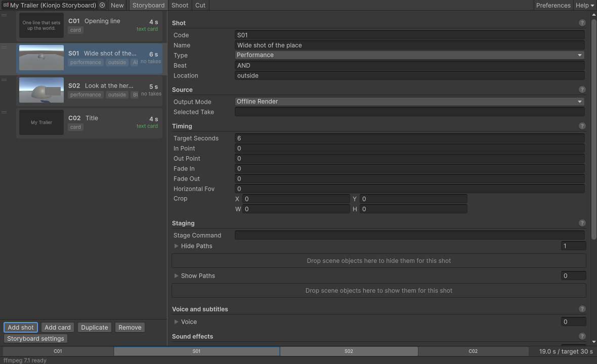597x364 pixels.
Task: Open help icon for Voice and subtitles
Action: pyautogui.click(x=582, y=309)
